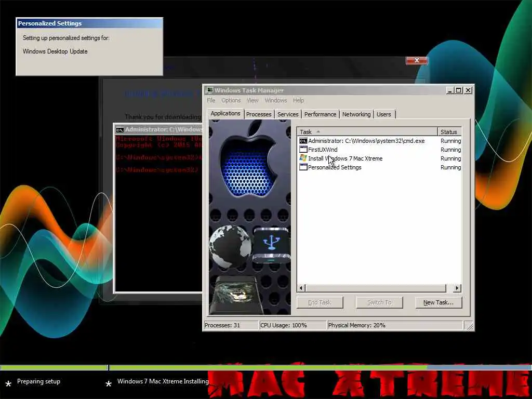Screen dimensions: 532x399
Task: Click the End Task button
Action: (320, 302)
